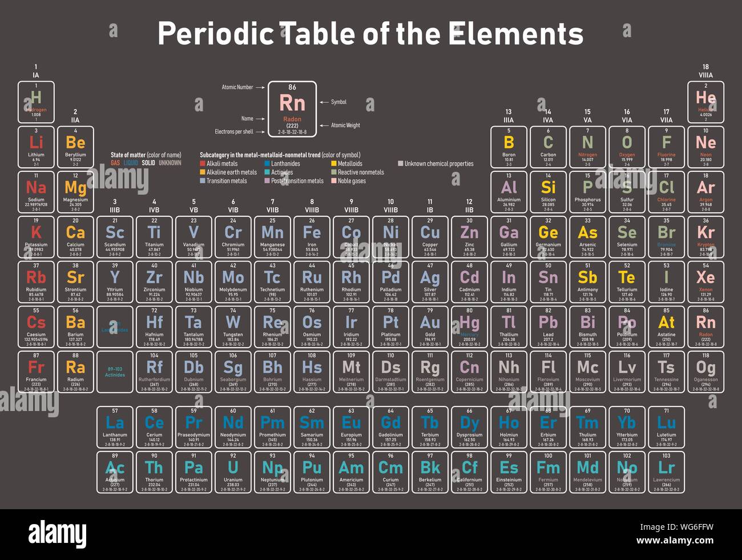Click the Plutonium (Pu) element cell
Viewport: 742px width, 560px height.
312,472
